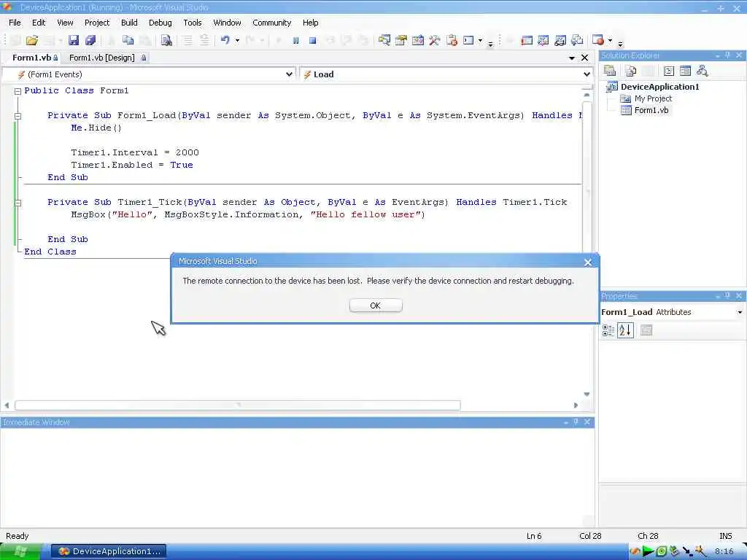
Task: Open the Load method name dropdown
Action: pyautogui.click(x=587, y=74)
